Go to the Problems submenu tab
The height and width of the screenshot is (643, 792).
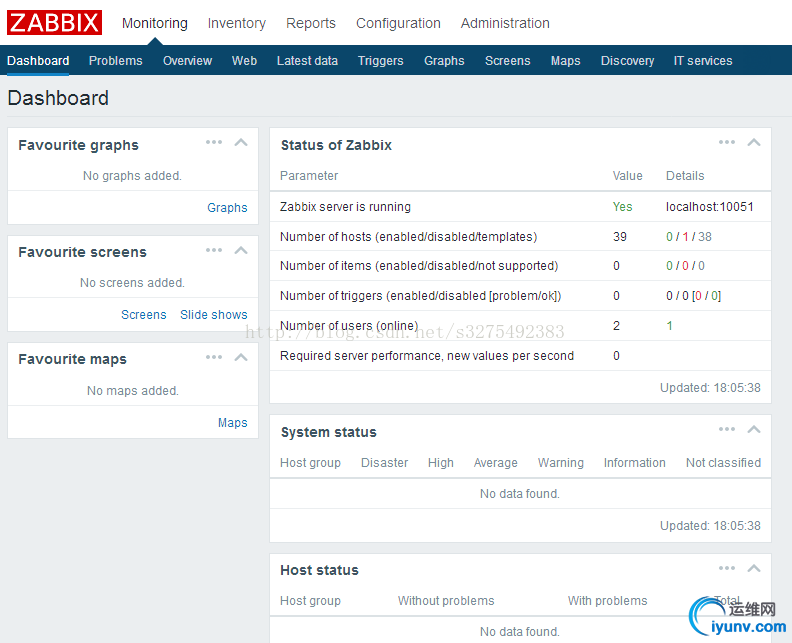[x=116, y=61]
